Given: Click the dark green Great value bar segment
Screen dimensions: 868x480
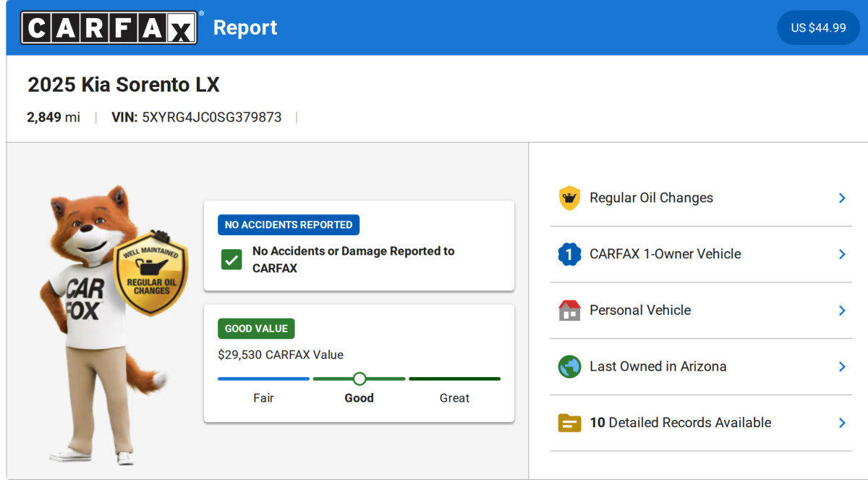Looking at the screenshot, I should (x=454, y=379).
